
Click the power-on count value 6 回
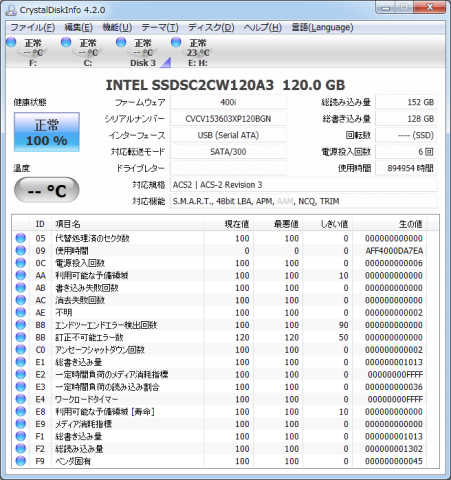click(x=406, y=152)
